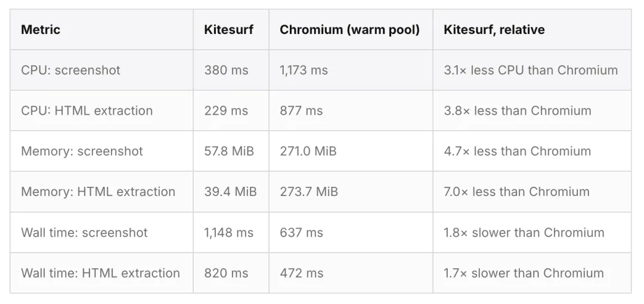Image resolution: width=644 pixels, height=304 pixels.
Task: Click the Metric column header
Action: (x=41, y=30)
